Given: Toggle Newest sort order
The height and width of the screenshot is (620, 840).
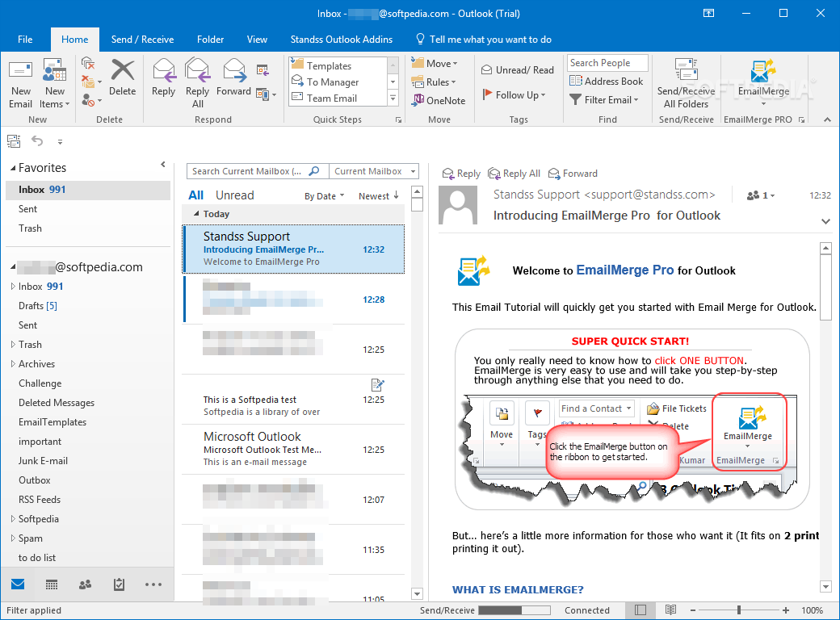Looking at the screenshot, I should click(x=379, y=196).
